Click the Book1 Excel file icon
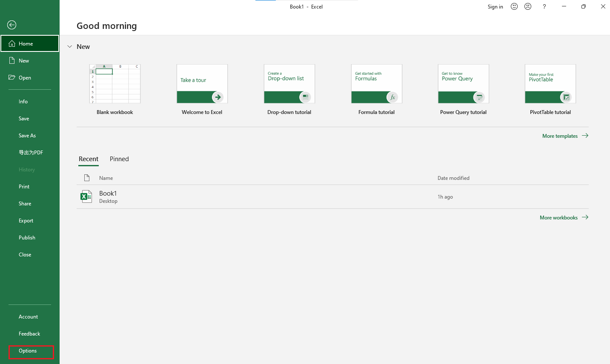This screenshot has width=610, height=364. point(86,196)
